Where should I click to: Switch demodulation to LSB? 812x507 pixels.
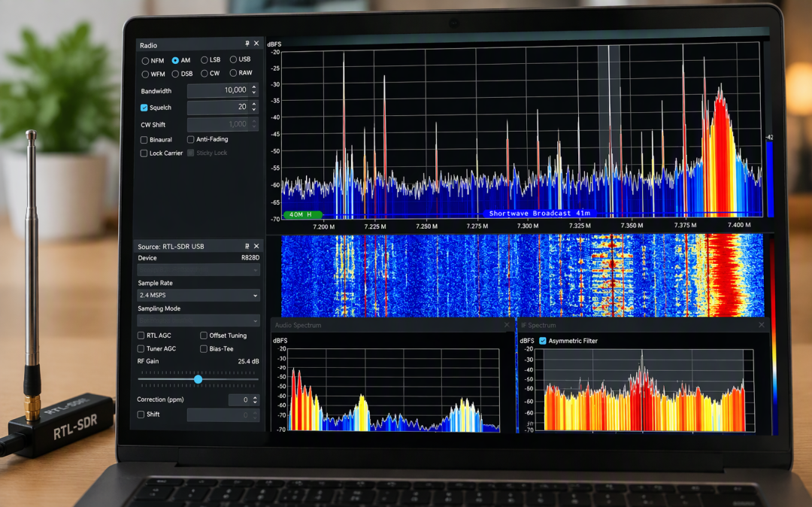click(x=204, y=60)
